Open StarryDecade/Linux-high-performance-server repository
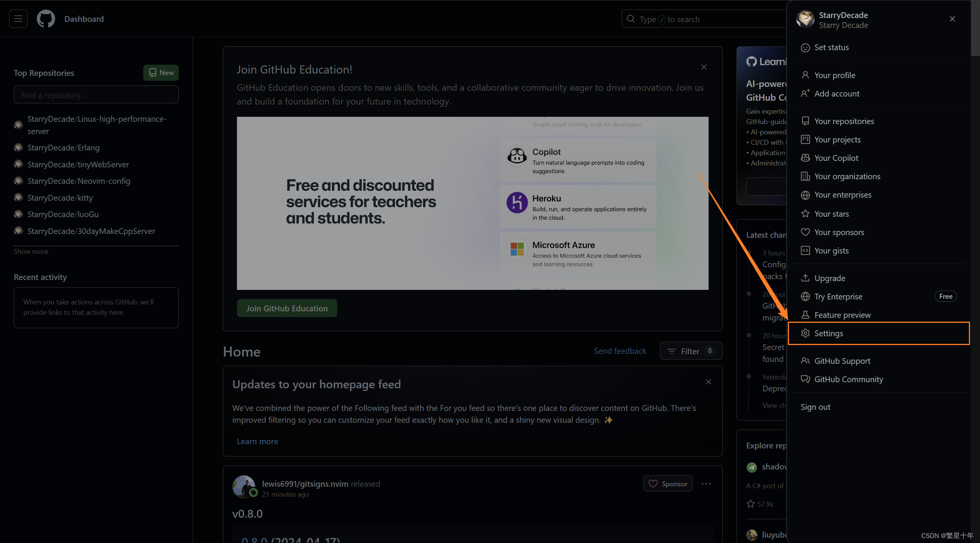 [97, 125]
